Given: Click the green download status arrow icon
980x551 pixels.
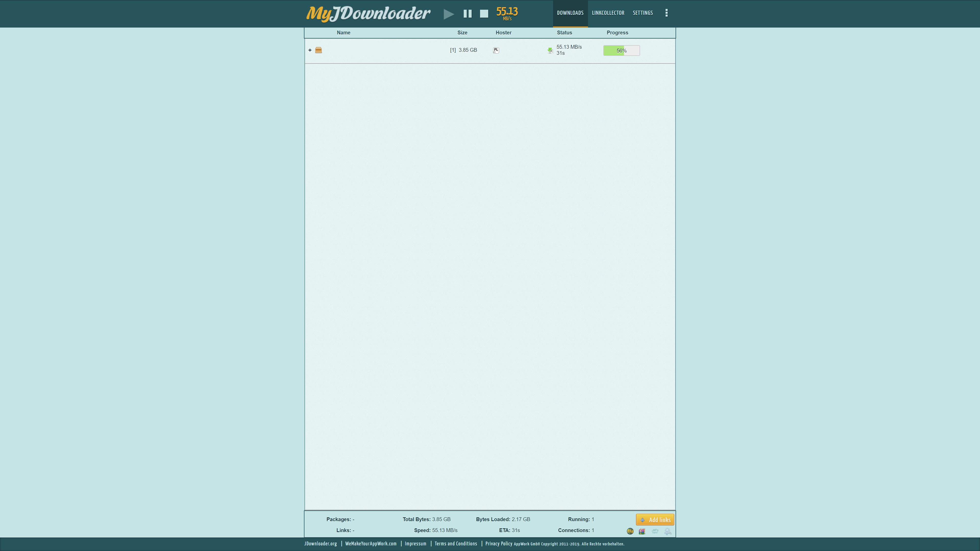Looking at the screenshot, I should click(550, 50).
